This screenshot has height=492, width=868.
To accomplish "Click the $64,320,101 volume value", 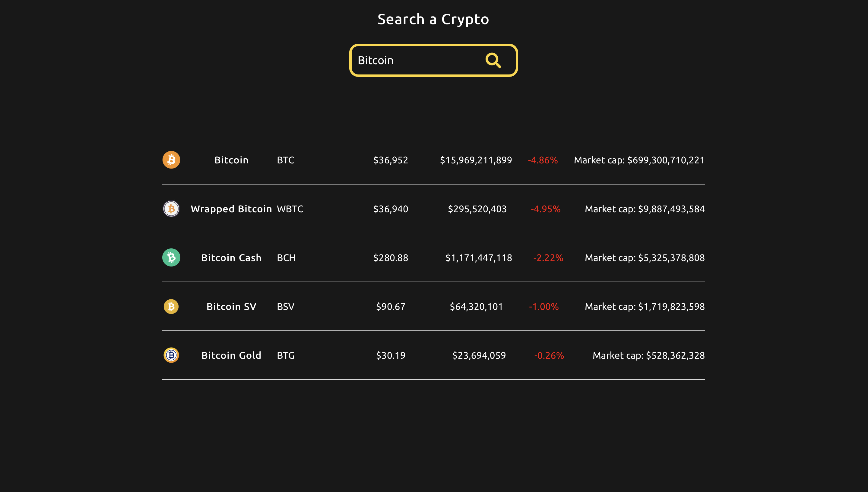I will 477,307.
